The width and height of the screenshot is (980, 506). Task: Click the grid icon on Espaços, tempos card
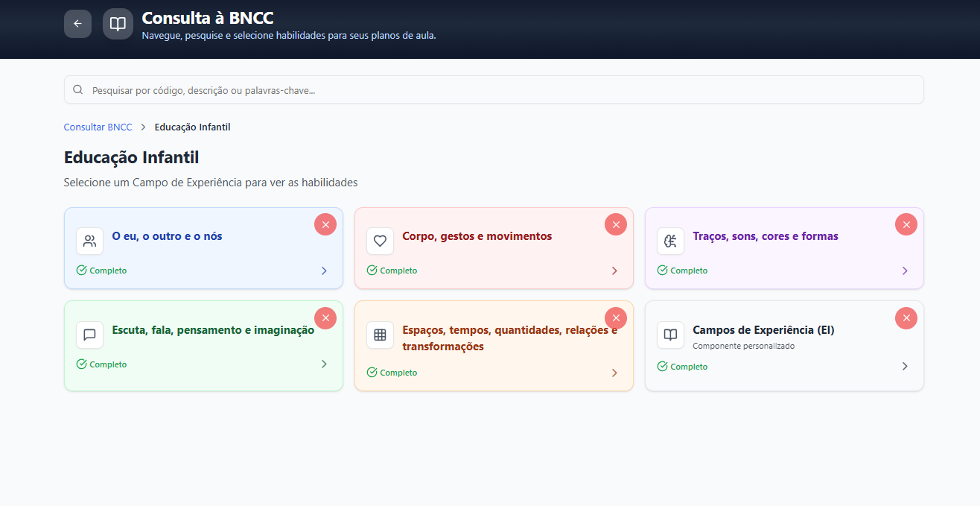(381, 335)
